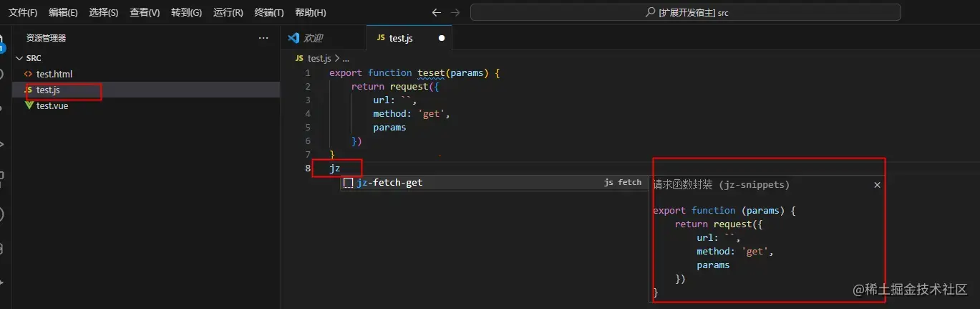Close the snippet documentation popup
Screen dimensions: 980x309
pyautogui.click(x=877, y=185)
